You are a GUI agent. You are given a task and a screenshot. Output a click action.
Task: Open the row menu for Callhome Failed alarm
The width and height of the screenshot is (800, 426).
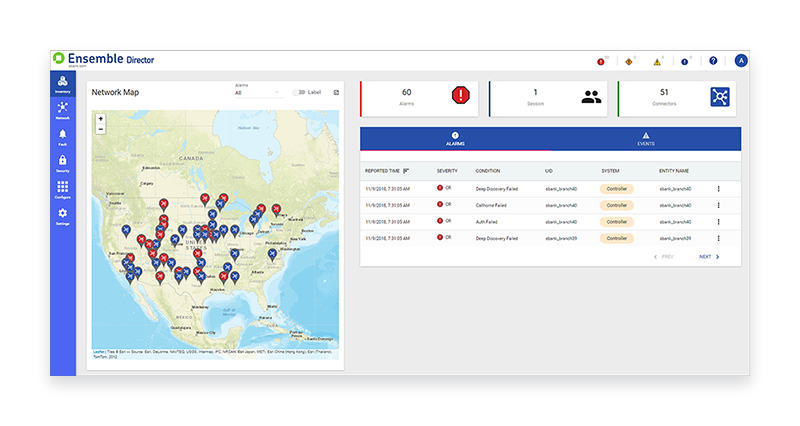point(718,205)
